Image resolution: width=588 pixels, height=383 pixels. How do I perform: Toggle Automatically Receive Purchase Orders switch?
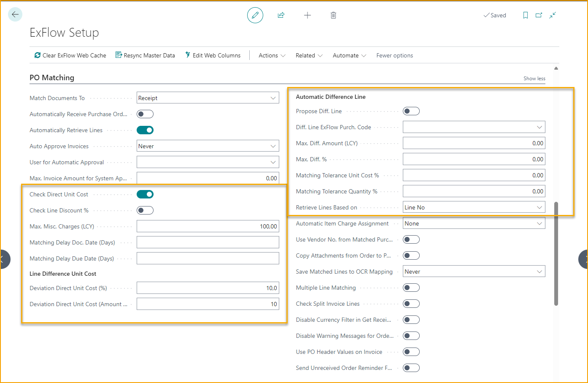145,114
